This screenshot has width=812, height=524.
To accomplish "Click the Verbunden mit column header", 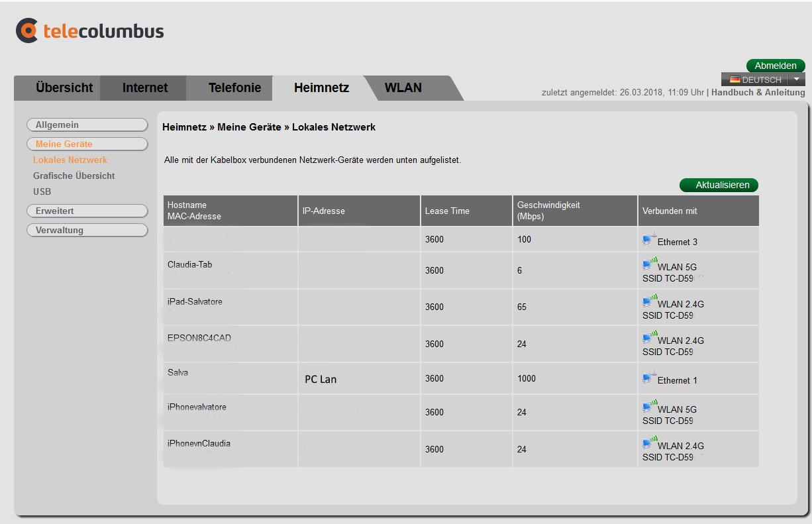I will coord(699,211).
